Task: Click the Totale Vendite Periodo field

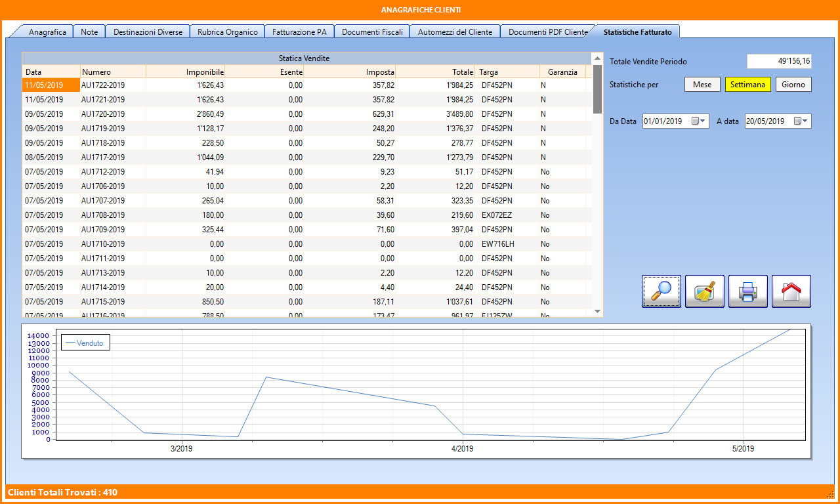Action: point(779,61)
